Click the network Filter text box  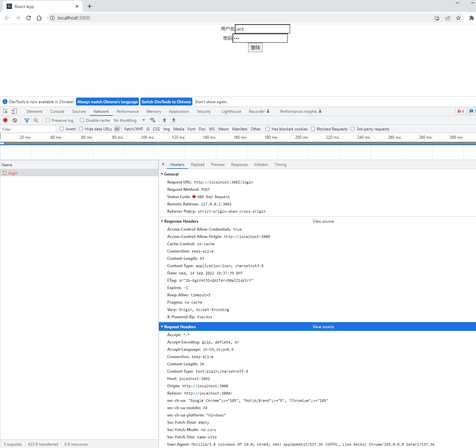click(x=28, y=129)
